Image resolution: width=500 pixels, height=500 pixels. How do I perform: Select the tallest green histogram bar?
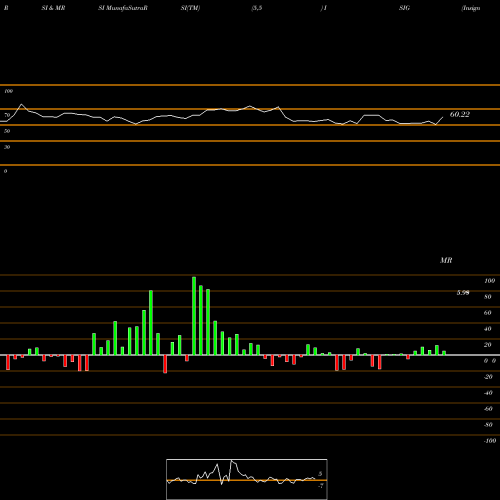click(x=194, y=316)
